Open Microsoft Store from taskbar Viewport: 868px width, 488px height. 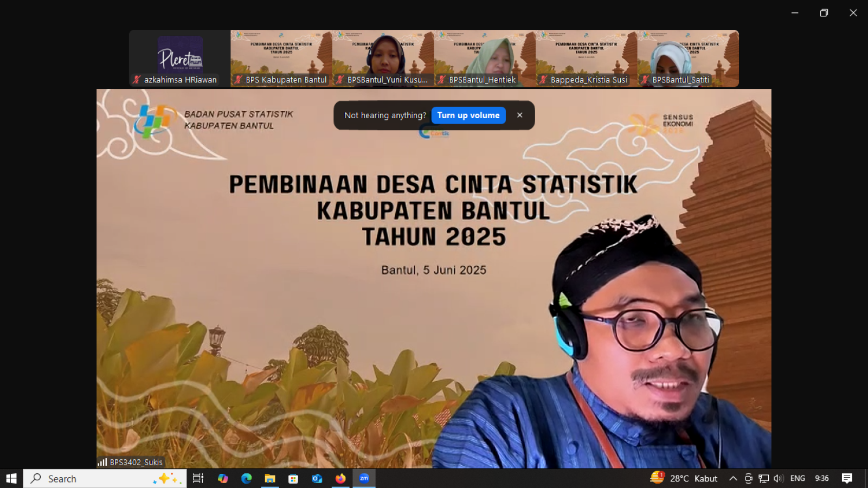293,478
